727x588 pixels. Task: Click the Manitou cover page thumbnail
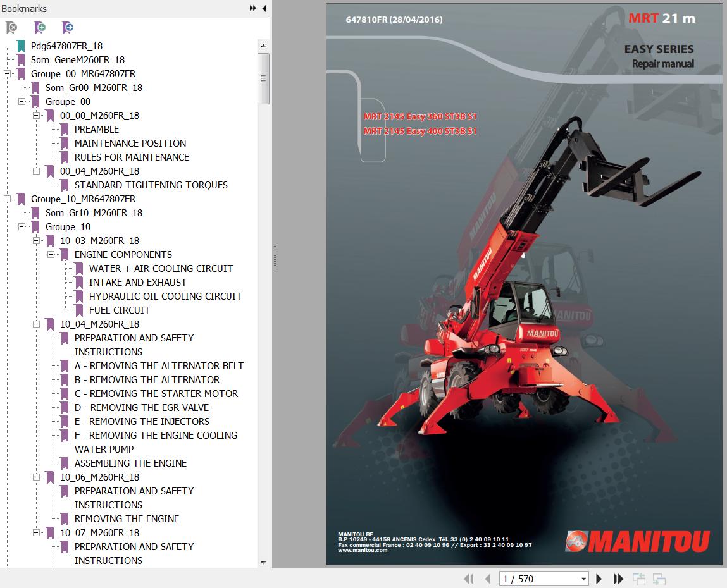(524, 284)
